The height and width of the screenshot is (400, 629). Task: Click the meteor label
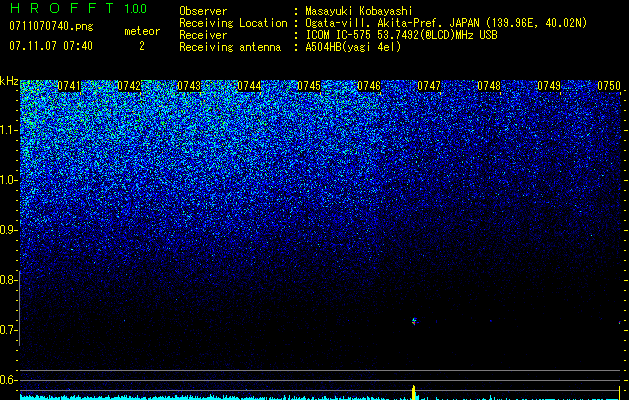[x=142, y=31]
